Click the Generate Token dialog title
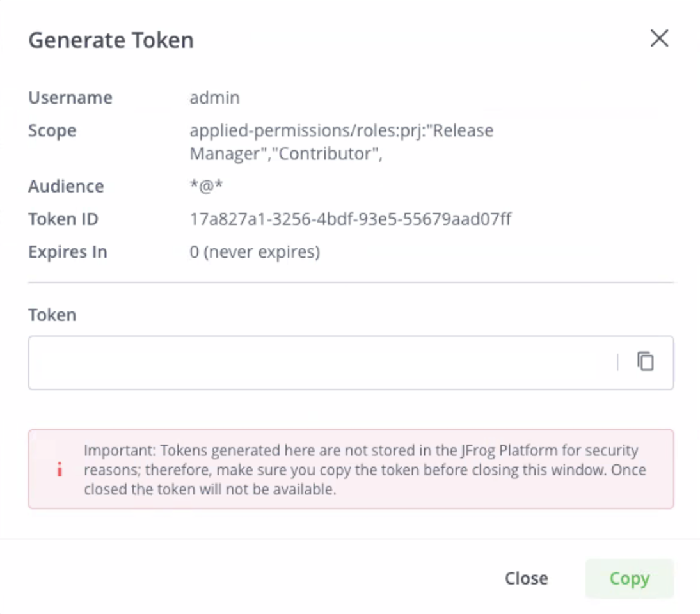The width and height of the screenshot is (700, 614). click(x=111, y=40)
